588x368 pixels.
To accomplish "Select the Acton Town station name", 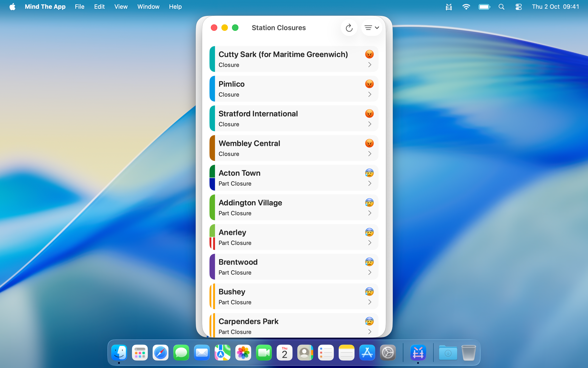I will [239, 173].
